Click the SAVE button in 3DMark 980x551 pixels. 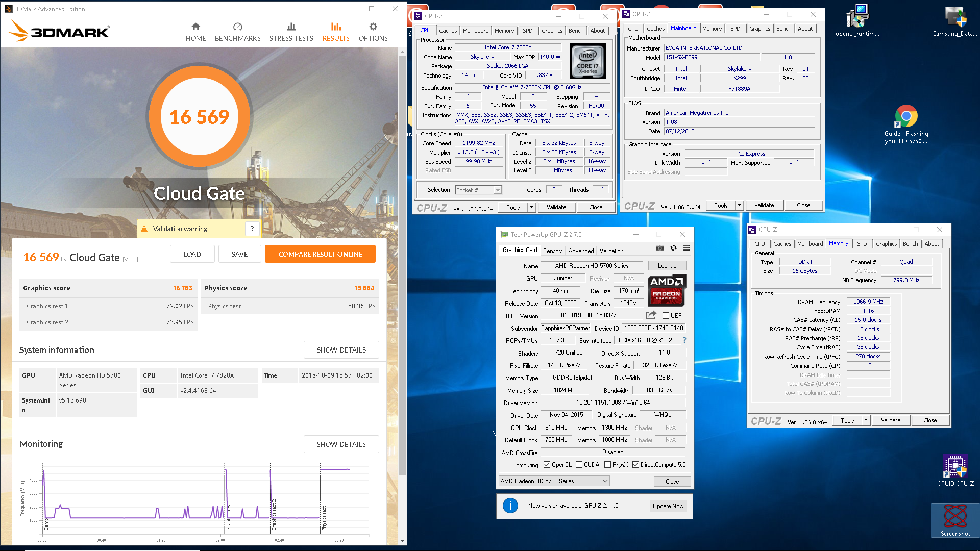click(x=239, y=254)
